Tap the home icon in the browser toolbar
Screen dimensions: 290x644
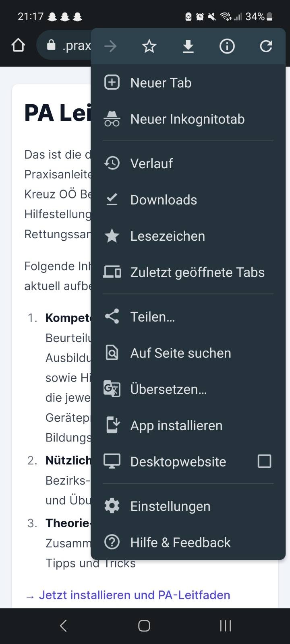pyautogui.click(x=19, y=46)
